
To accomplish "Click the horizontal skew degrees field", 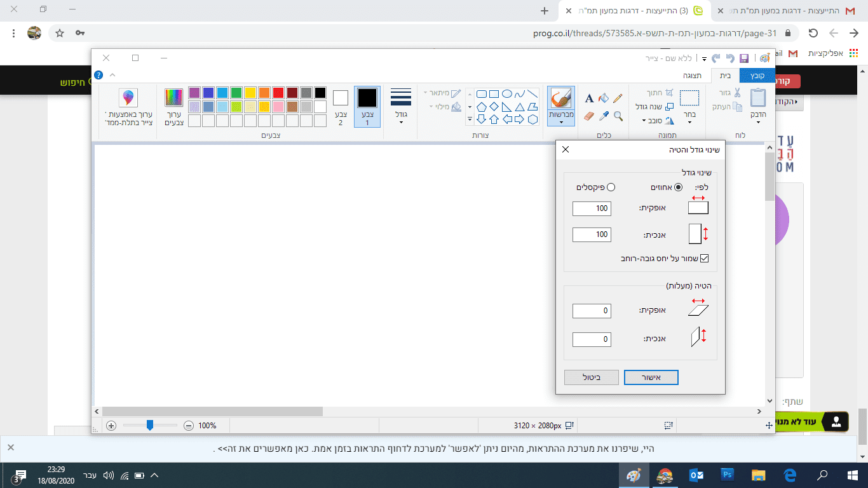I will pos(592,311).
